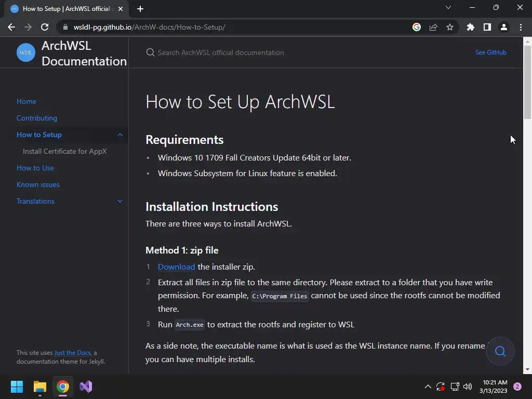
Task: Click the Chrome taskbar icon
Action: (x=63, y=387)
